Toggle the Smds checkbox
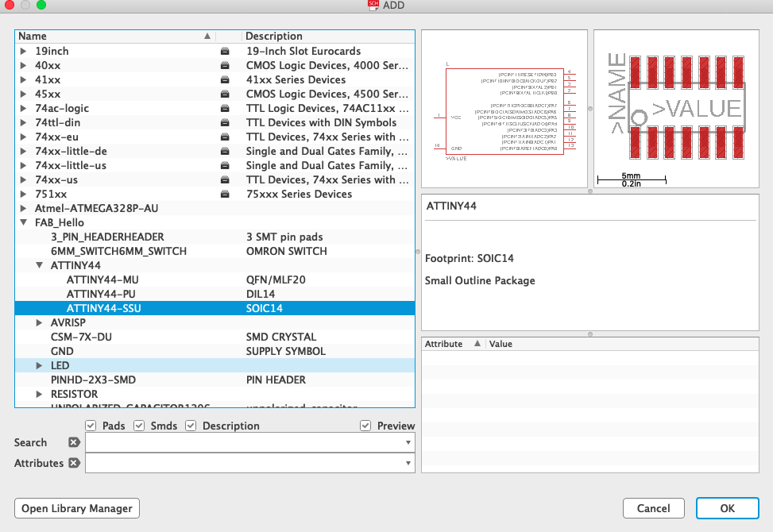This screenshot has height=532, width=773. pyautogui.click(x=139, y=426)
